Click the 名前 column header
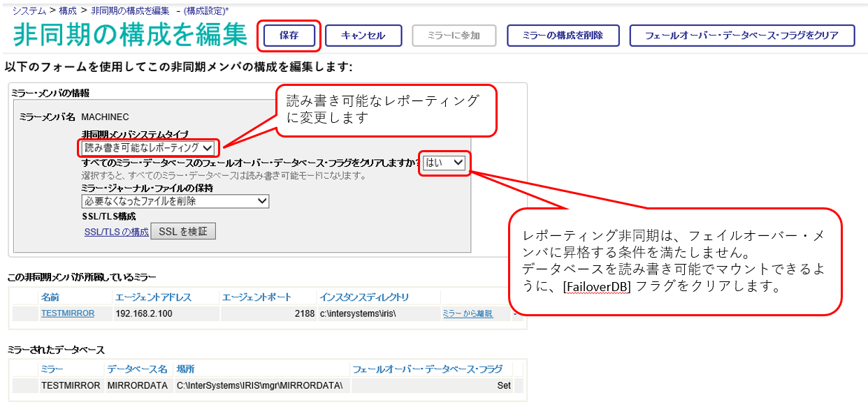The width and height of the screenshot is (868, 414). [x=50, y=297]
